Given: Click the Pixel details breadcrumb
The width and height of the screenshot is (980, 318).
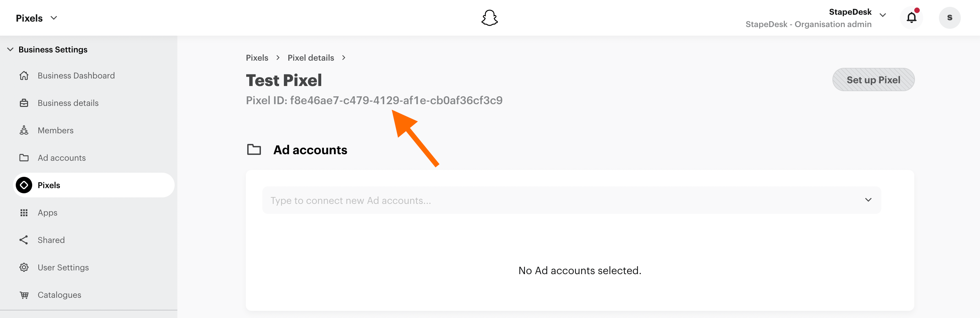Looking at the screenshot, I should (x=311, y=58).
